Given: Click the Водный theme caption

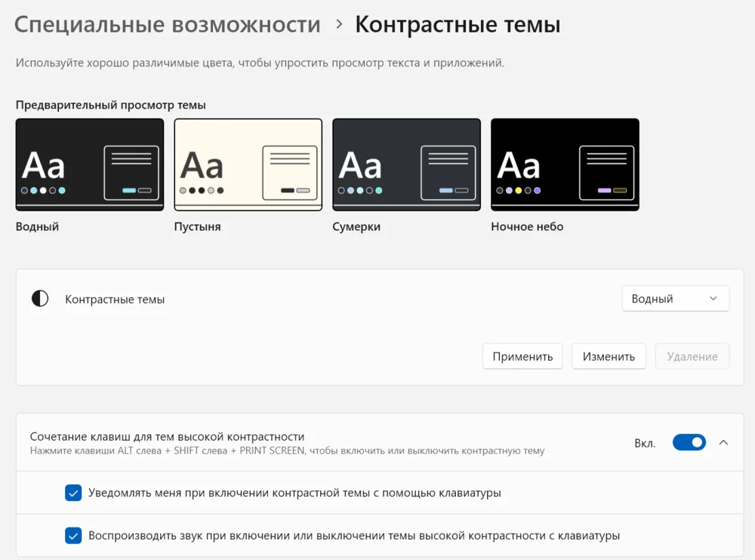Looking at the screenshot, I should point(37,226).
